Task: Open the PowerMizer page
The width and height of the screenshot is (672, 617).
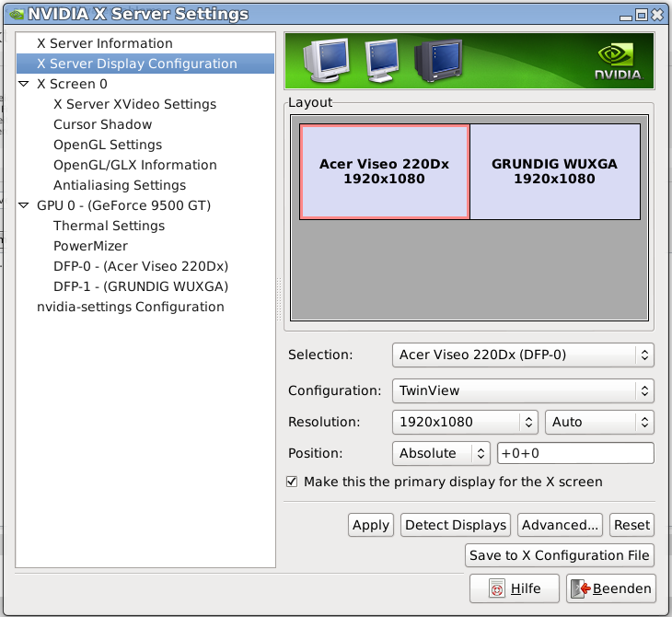Action: coord(90,246)
